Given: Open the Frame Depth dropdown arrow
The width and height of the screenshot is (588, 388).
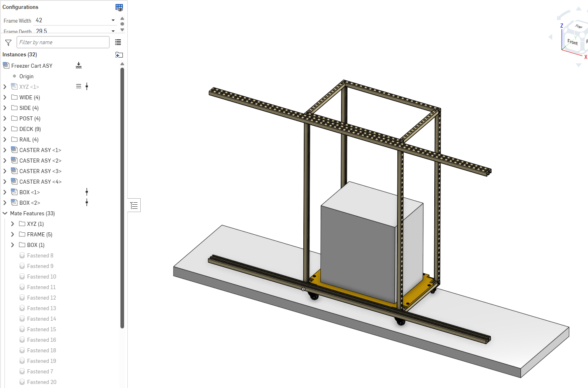Looking at the screenshot, I should (113, 31).
